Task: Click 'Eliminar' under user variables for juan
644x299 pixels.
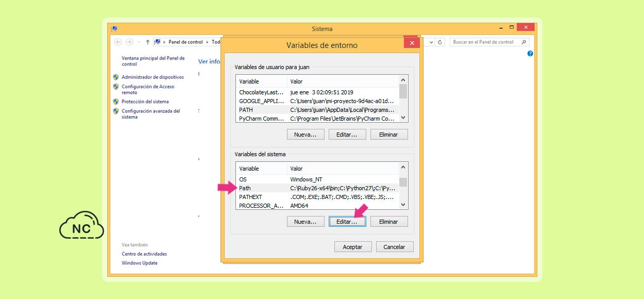Action: [x=389, y=134]
